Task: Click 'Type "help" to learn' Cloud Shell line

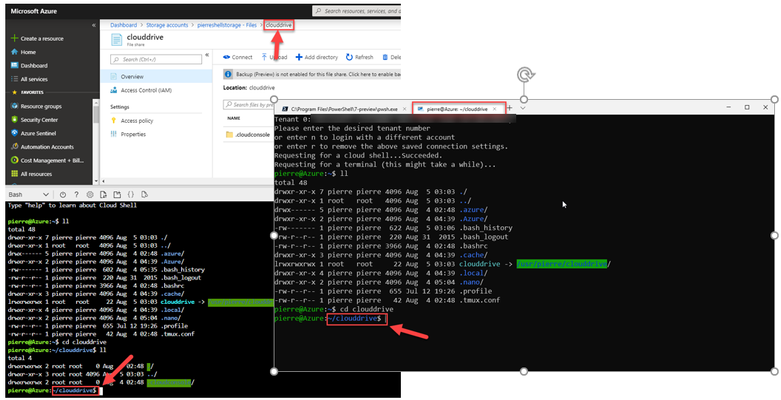Action: (x=72, y=205)
